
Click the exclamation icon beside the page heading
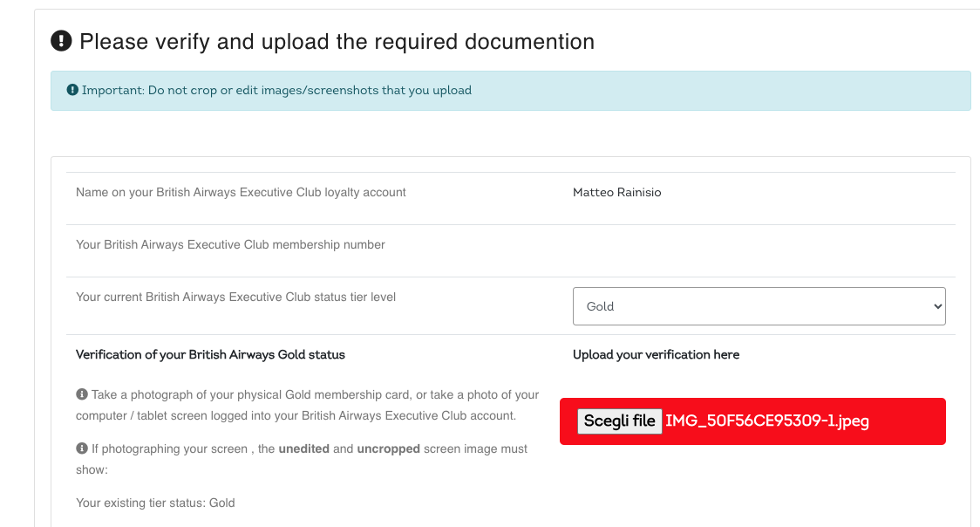point(61,41)
